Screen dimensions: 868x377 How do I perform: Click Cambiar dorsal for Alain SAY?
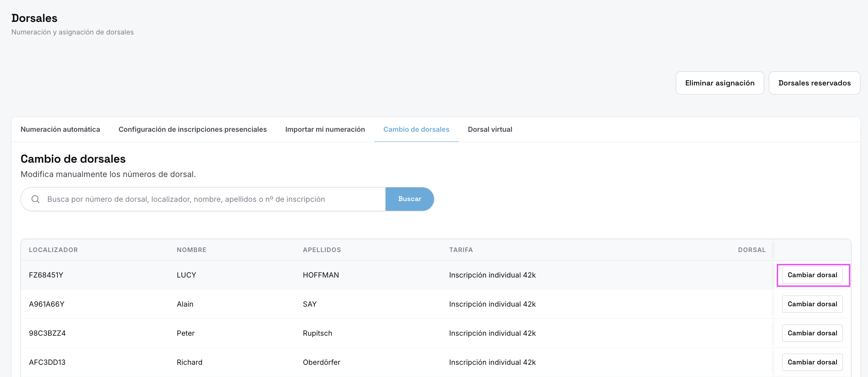pyautogui.click(x=812, y=304)
